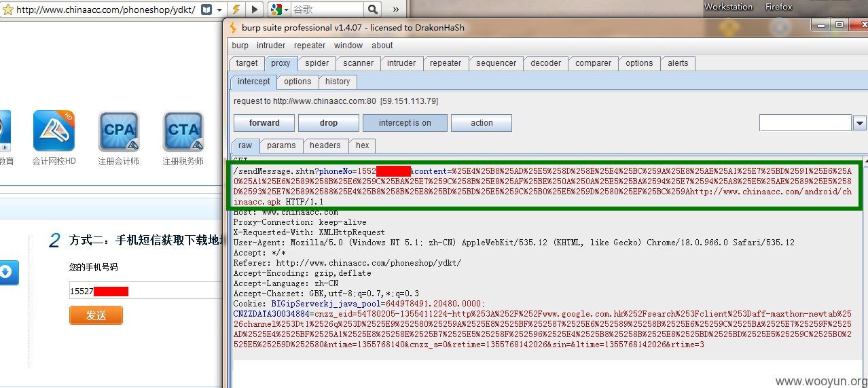The width and height of the screenshot is (868, 388).
Task: Switch to the main options tab
Action: coord(639,63)
